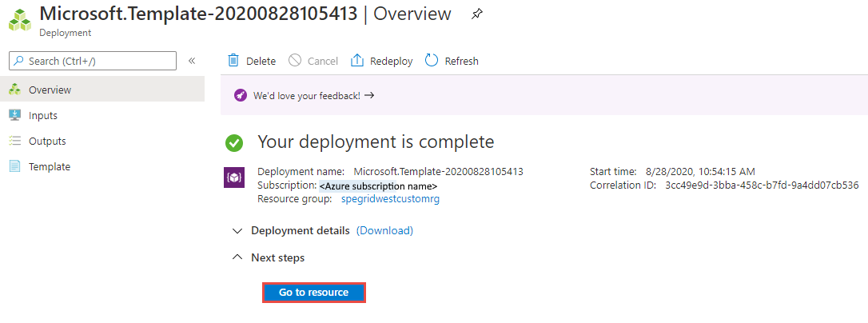Collapse the sidebar with the double chevron
This screenshot has height=323, width=868.
click(192, 61)
